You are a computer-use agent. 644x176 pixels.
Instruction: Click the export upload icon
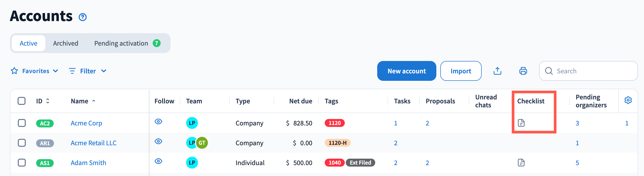(497, 71)
